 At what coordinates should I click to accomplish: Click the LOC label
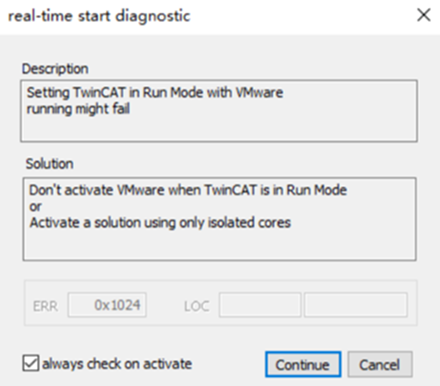click(197, 306)
